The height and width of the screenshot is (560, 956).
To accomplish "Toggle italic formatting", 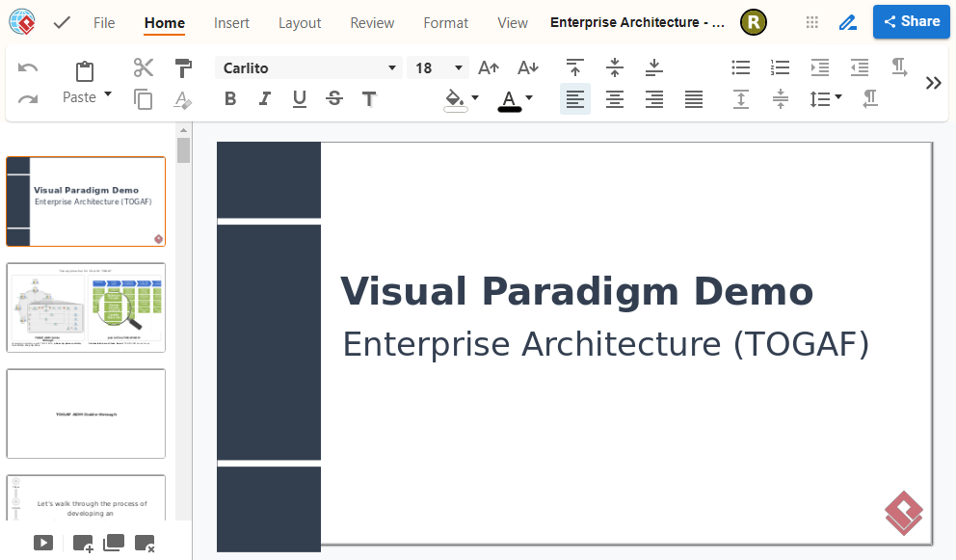I will [x=265, y=99].
